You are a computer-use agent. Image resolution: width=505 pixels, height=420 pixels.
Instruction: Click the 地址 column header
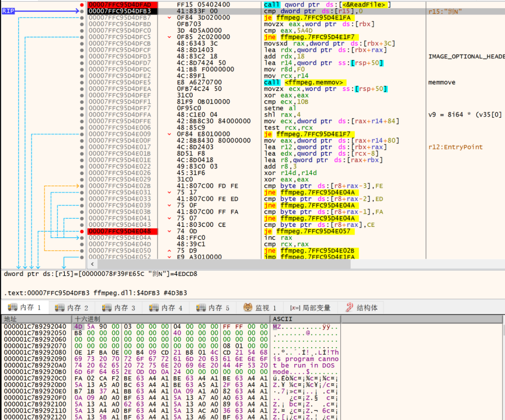[11, 319]
